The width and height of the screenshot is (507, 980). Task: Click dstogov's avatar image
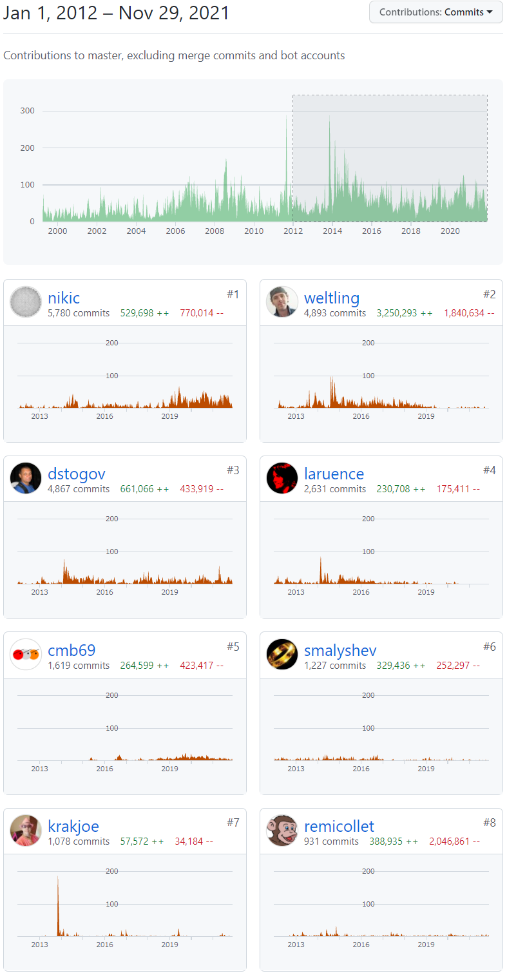pos(26,478)
